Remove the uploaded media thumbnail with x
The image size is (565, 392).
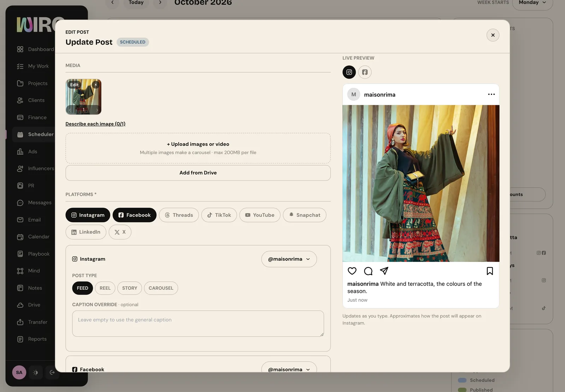pos(96,85)
